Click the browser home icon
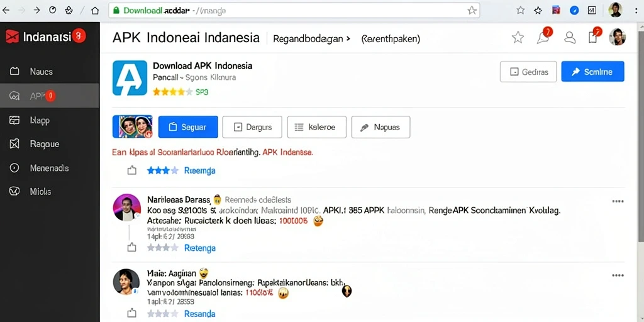The height and width of the screenshot is (322, 644). coord(95,10)
